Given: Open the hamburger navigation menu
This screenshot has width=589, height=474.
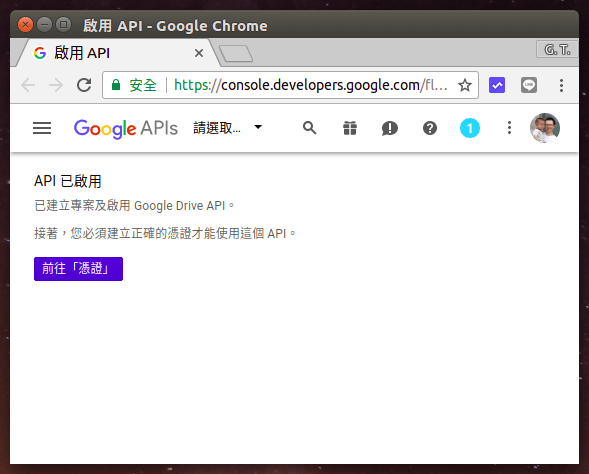Looking at the screenshot, I should 42,128.
